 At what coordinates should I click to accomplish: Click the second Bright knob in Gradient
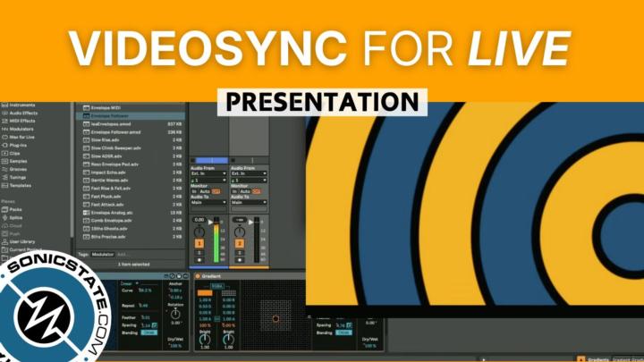point(228,340)
